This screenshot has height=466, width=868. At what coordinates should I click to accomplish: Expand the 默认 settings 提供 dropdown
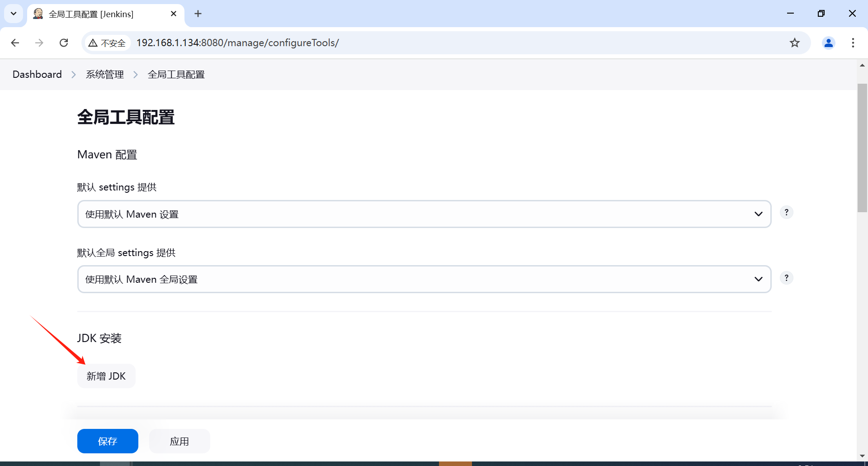pos(424,214)
